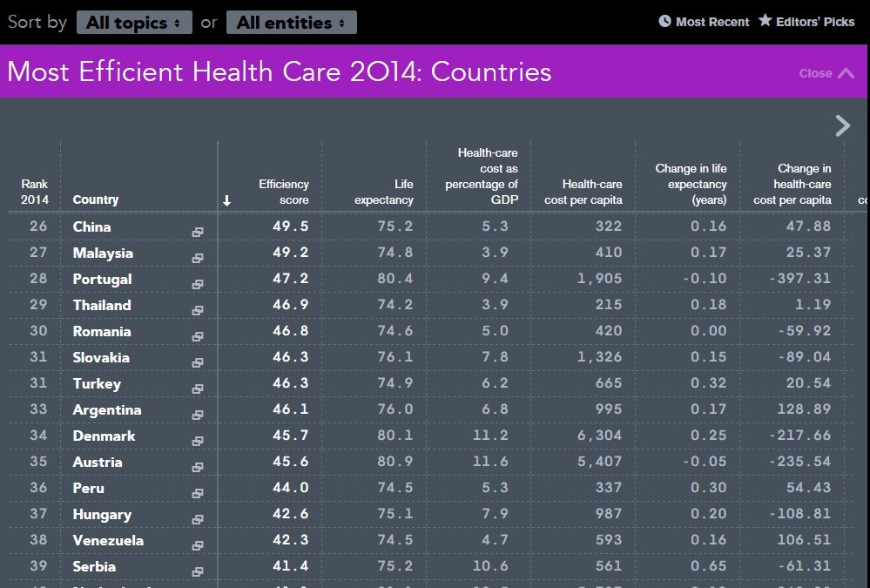Click the Country column header
Screen dimensions: 870x588
tap(96, 199)
